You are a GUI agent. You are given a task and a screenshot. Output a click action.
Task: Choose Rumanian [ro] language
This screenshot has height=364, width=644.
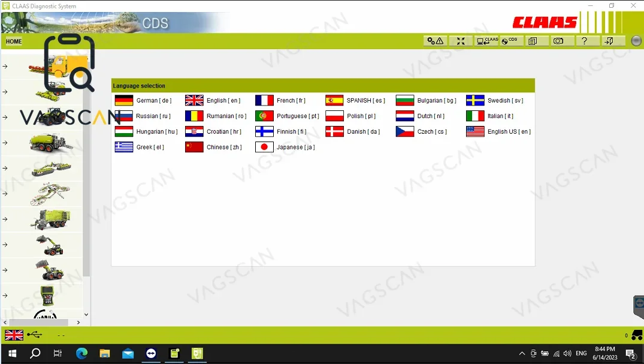click(216, 116)
